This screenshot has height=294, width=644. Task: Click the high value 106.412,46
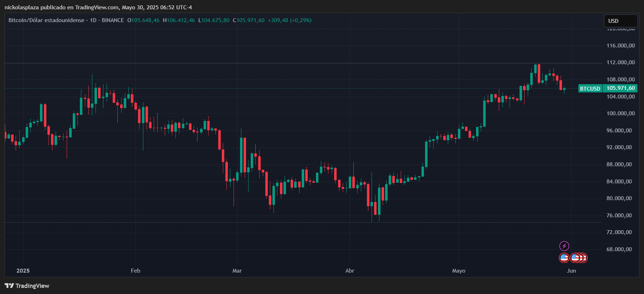181,20
